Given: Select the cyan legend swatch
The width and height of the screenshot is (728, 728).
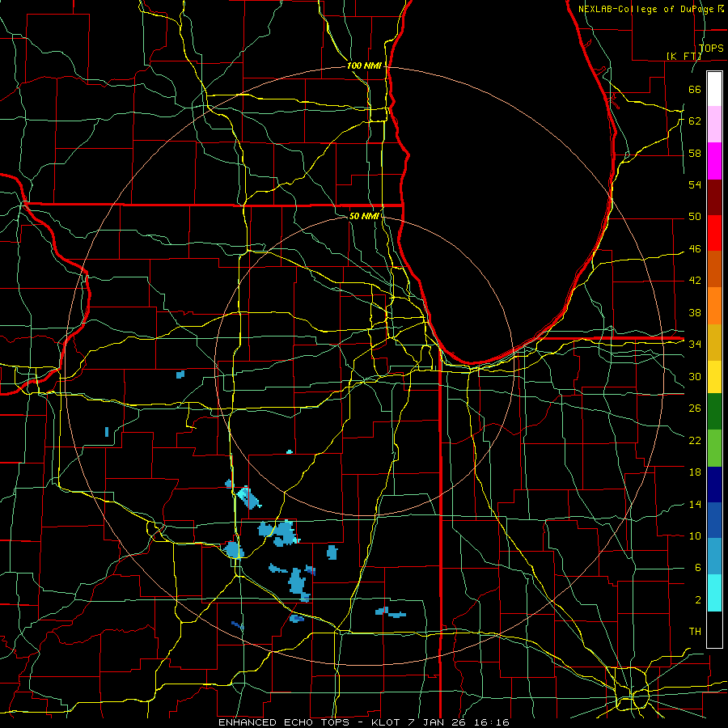Looking at the screenshot, I should point(714,593).
